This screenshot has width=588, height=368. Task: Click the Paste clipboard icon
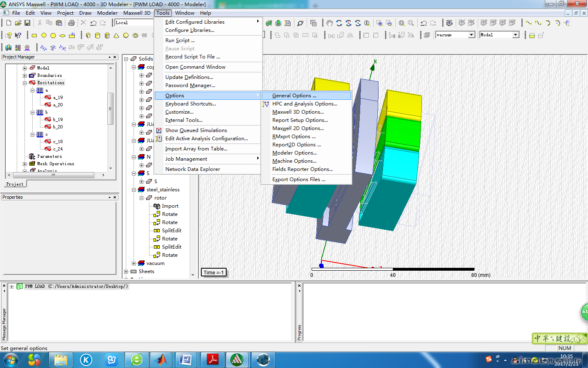(x=58, y=23)
